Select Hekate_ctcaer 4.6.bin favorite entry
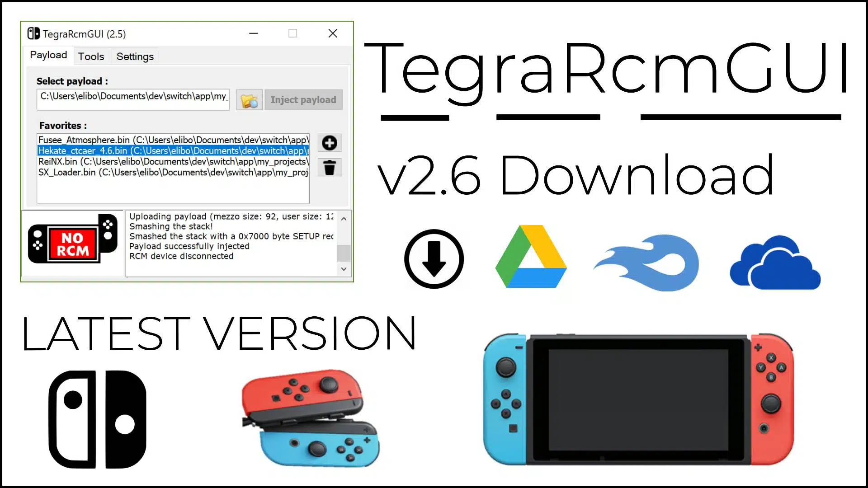 tap(173, 151)
